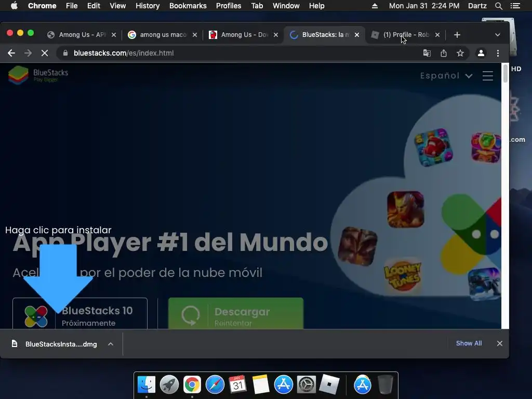Open Launchpad from the Dock
Screen dimensions: 532x399
[x=169, y=385]
